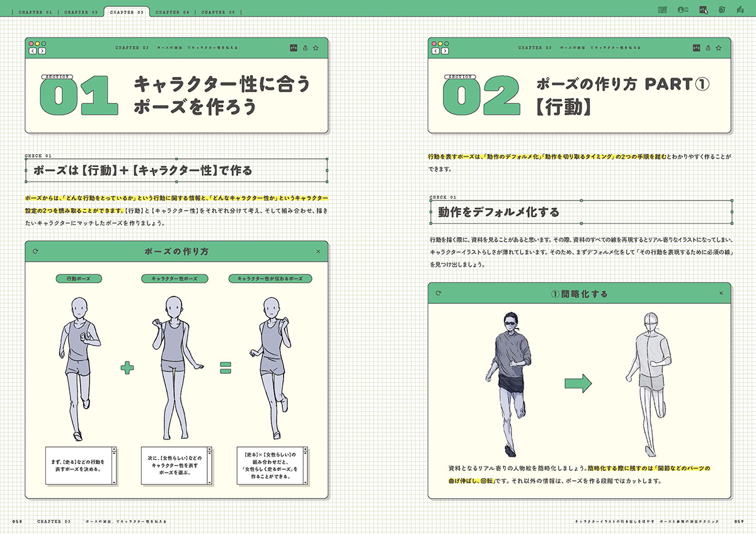Click the yellow dot in Section 02 window
This screenshot has width=756, height=534.
[x=440, y=44]
